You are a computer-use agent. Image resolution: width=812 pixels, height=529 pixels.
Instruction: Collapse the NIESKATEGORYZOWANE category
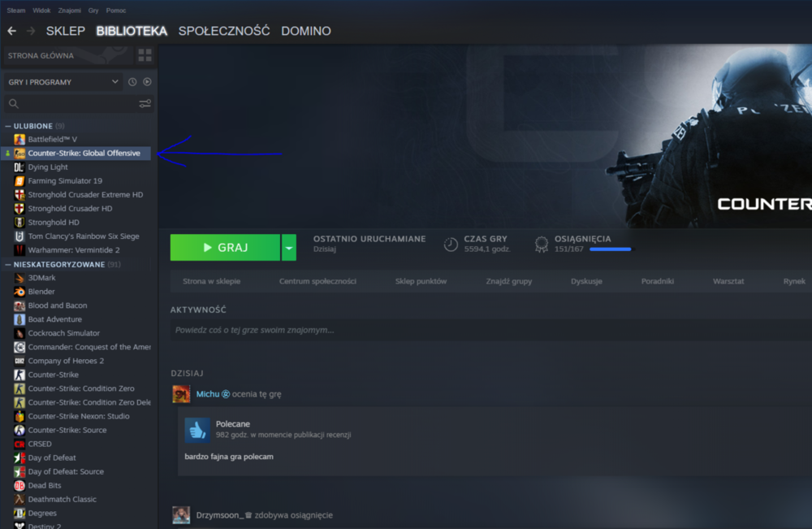coord(8,264)
